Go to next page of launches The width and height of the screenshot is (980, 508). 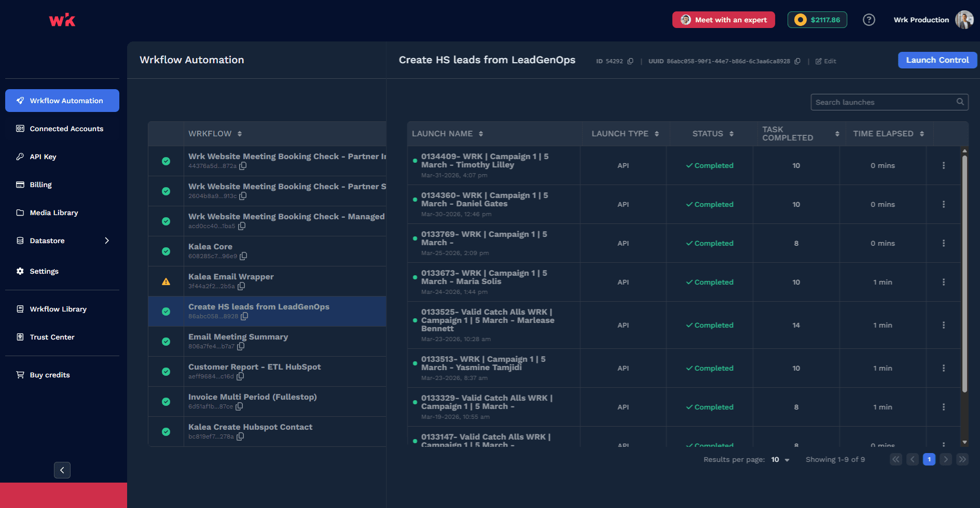[946, 459]
